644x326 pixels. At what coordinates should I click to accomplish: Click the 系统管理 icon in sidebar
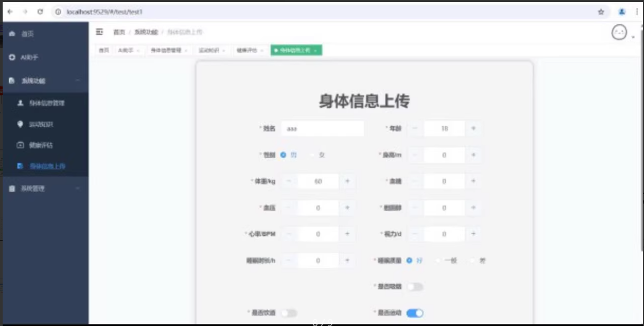coord(12,188)
